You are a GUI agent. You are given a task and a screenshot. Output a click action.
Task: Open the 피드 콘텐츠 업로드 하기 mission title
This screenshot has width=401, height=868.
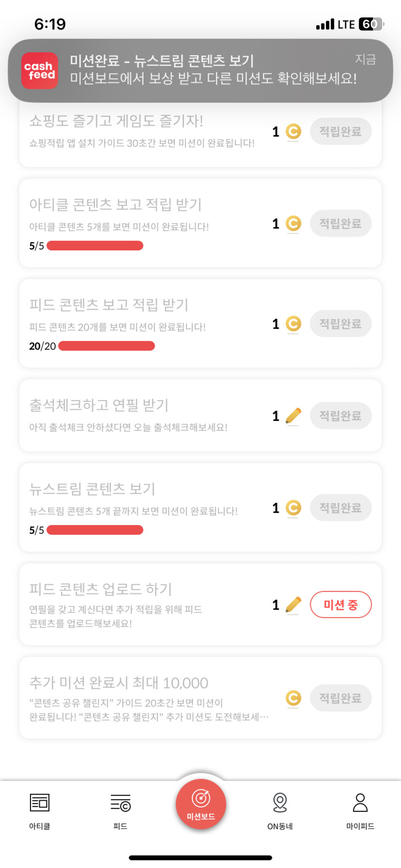tap(100, 589)
